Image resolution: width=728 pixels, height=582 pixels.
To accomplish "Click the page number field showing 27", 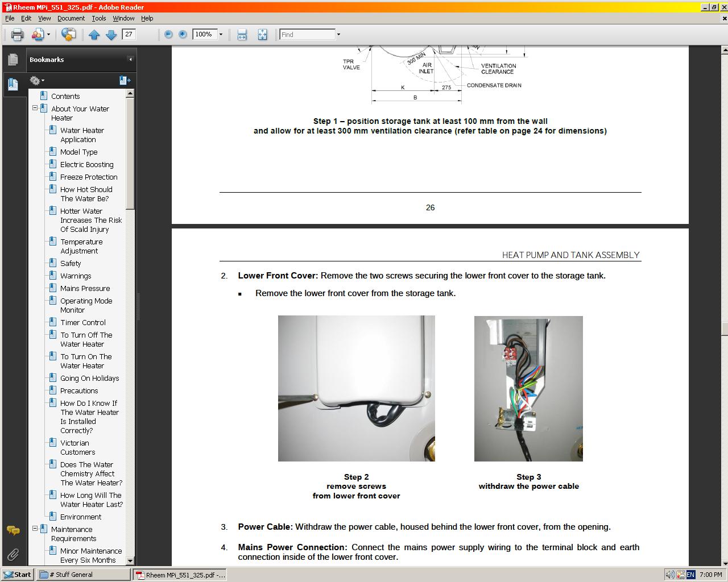I will pos(130,34).
